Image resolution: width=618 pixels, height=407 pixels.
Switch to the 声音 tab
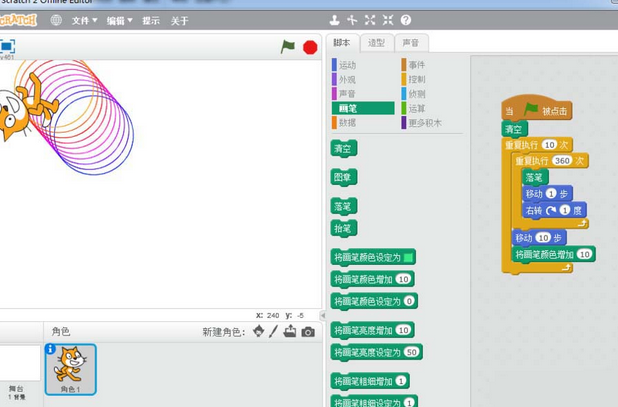[410, 43]
